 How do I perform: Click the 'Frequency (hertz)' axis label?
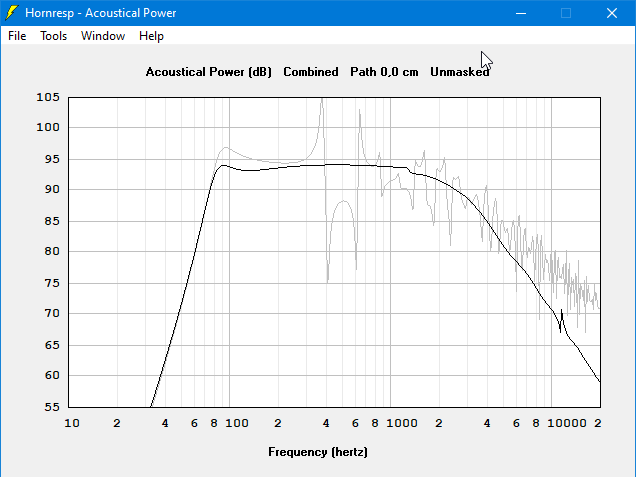318,452
